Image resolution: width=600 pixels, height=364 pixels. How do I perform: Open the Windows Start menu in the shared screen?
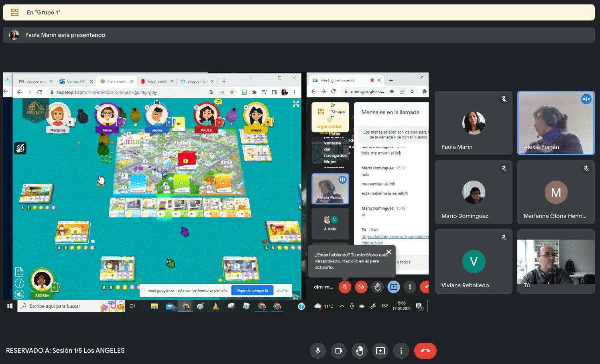10,306
